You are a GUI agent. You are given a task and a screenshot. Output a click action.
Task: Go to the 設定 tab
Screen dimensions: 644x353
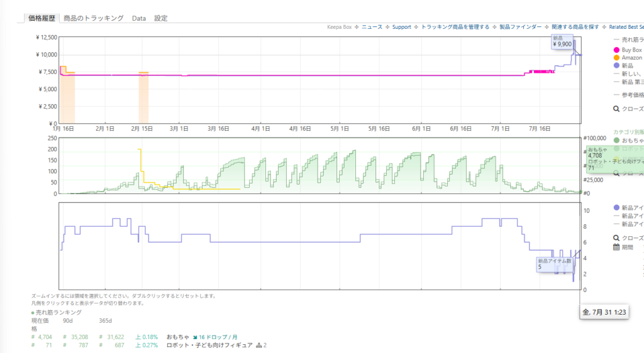161,18
